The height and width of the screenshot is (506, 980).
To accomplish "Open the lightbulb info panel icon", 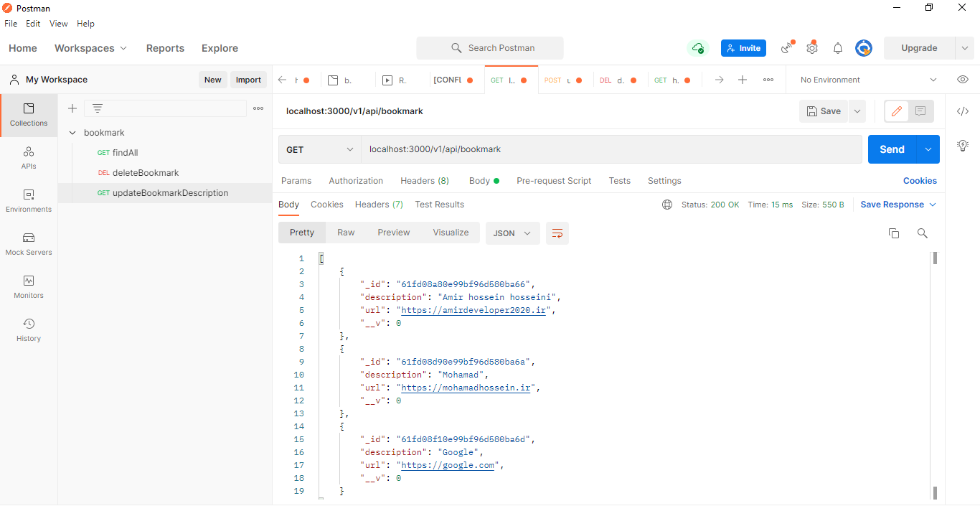I will pos(963,145).
